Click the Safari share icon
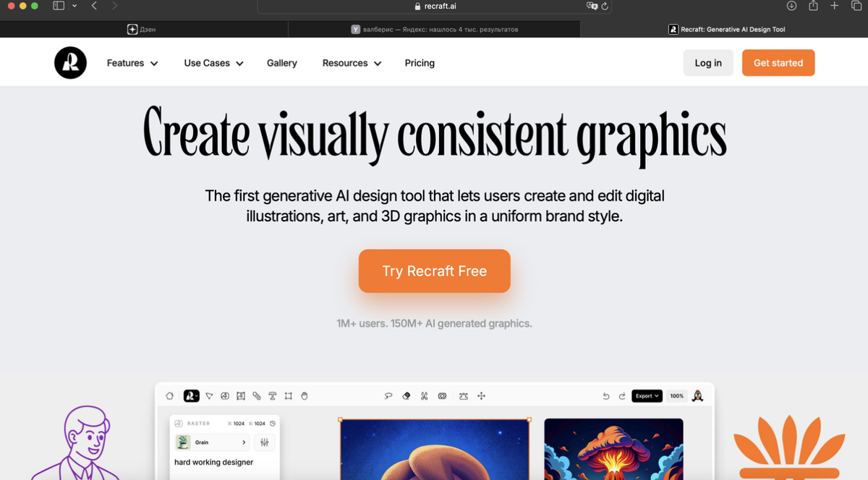The width and height of the screenshot is (868, 480). [x=813, y=6]
